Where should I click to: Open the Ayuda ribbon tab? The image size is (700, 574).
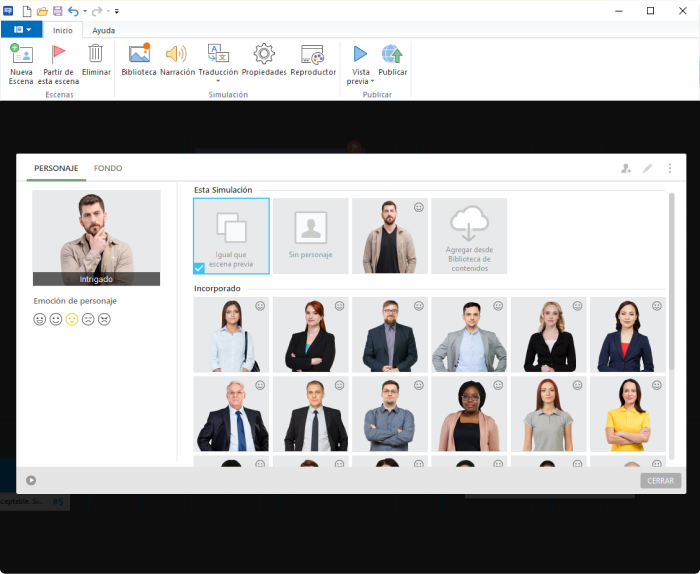(103, 30)
